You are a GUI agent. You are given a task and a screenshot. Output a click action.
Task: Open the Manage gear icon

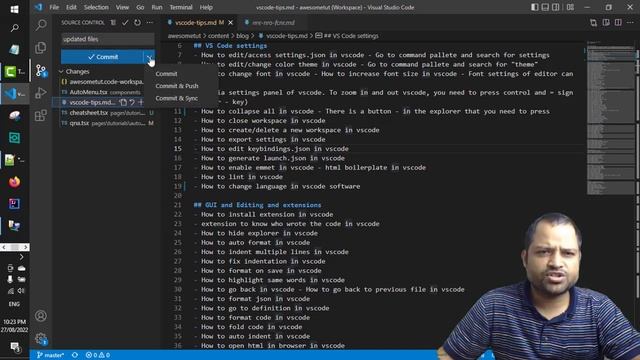(x=41, y=338)
